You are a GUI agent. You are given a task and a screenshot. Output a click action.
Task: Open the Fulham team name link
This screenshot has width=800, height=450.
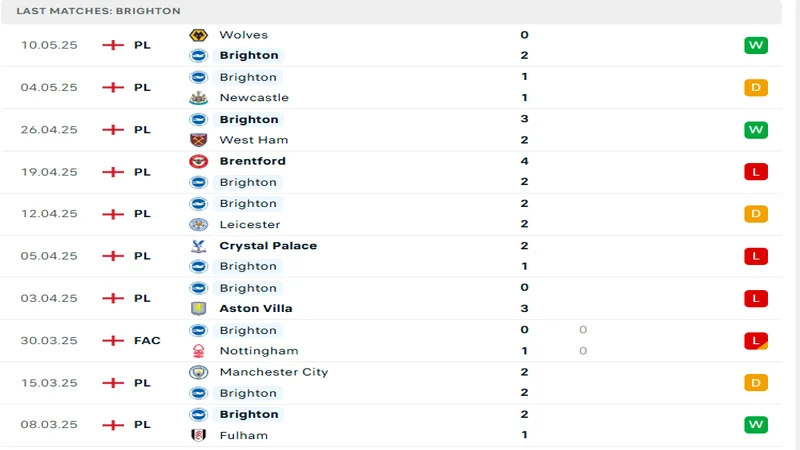coord(244,435)
